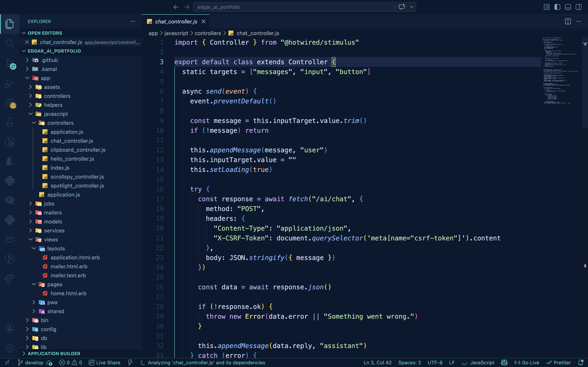The image size is (588, 367).
Task: Open Explorer more actions menu
Action: point(133,21)
